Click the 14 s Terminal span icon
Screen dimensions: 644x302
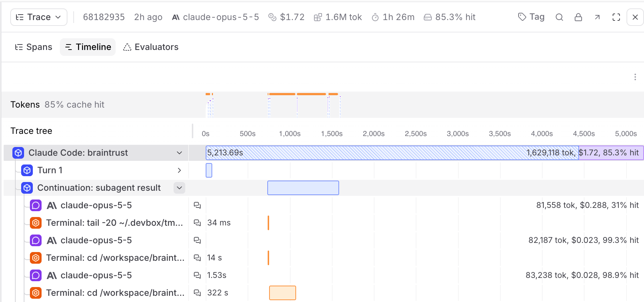click(36, 258)
